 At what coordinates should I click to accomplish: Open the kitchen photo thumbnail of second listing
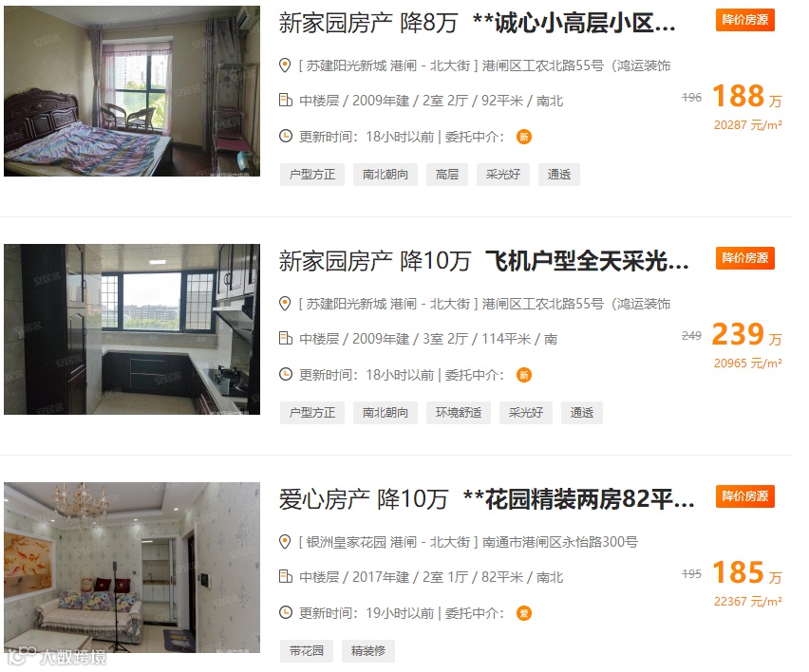(132, 329)
